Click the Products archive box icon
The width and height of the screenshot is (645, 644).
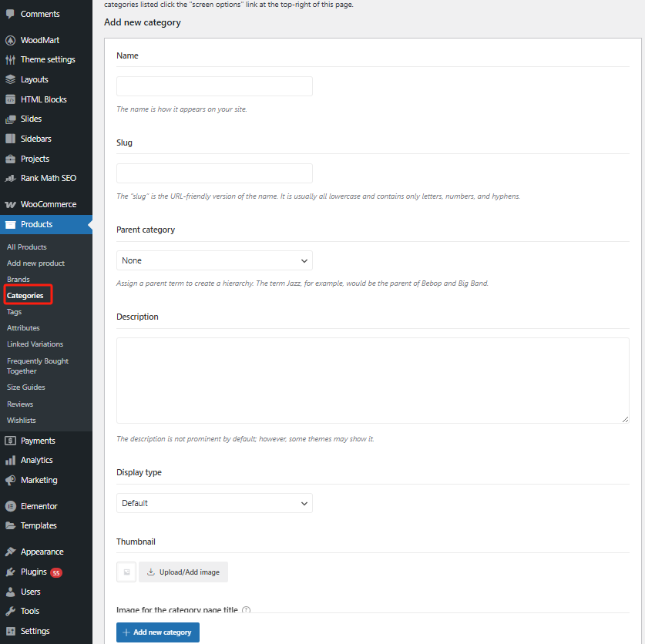(10, 224)
